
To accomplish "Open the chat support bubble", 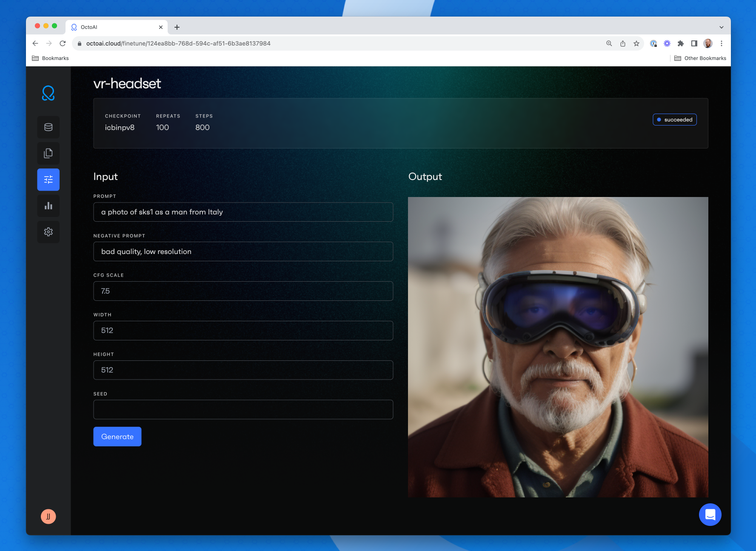I will pos(710,514).
